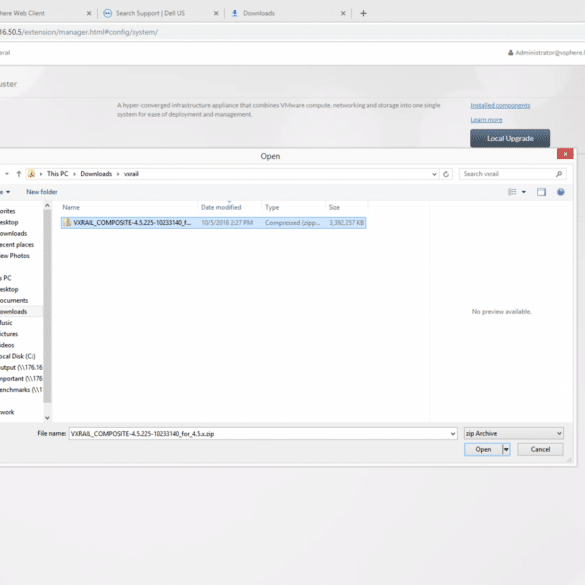Toggle the preview pane icon
585x585 pixels.
pos(541,192)
